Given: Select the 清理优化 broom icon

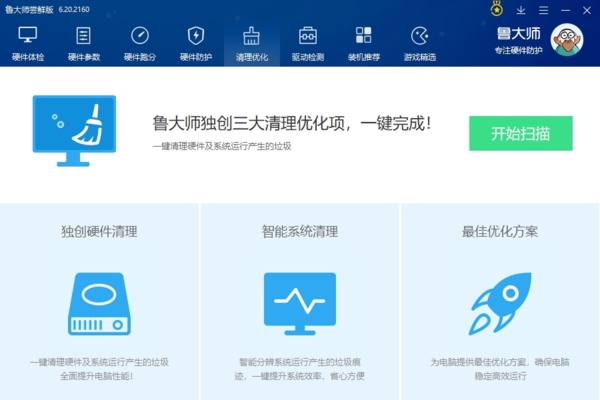Looking at the screenshot, I should pyautogui.click(x=251, y=36).
